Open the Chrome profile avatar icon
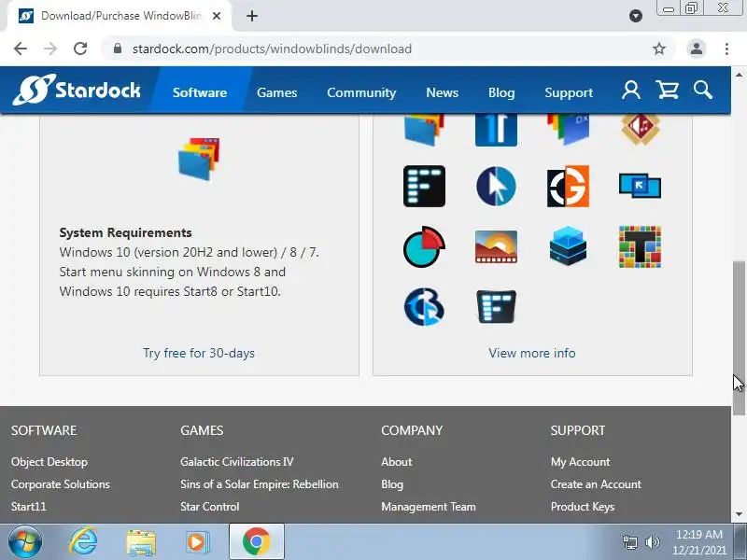 coord(696,49)
